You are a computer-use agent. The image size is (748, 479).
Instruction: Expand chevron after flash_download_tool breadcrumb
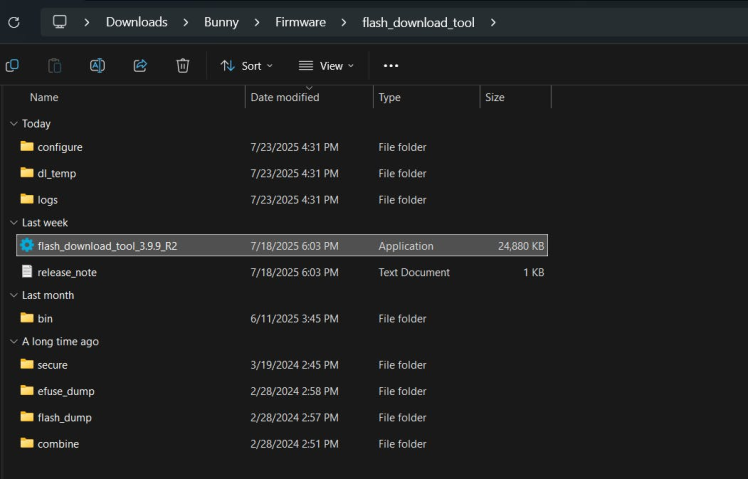tap(493, 22)
